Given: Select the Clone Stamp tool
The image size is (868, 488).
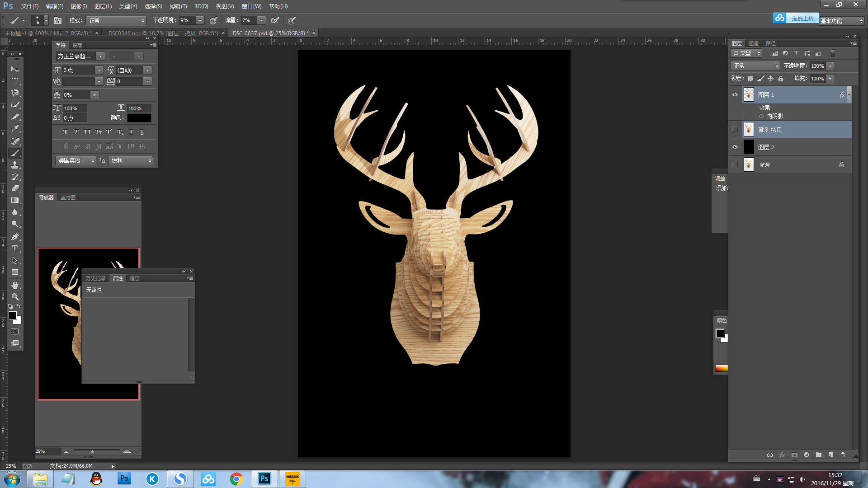Looking at the screenshot, I should point(15,165).
